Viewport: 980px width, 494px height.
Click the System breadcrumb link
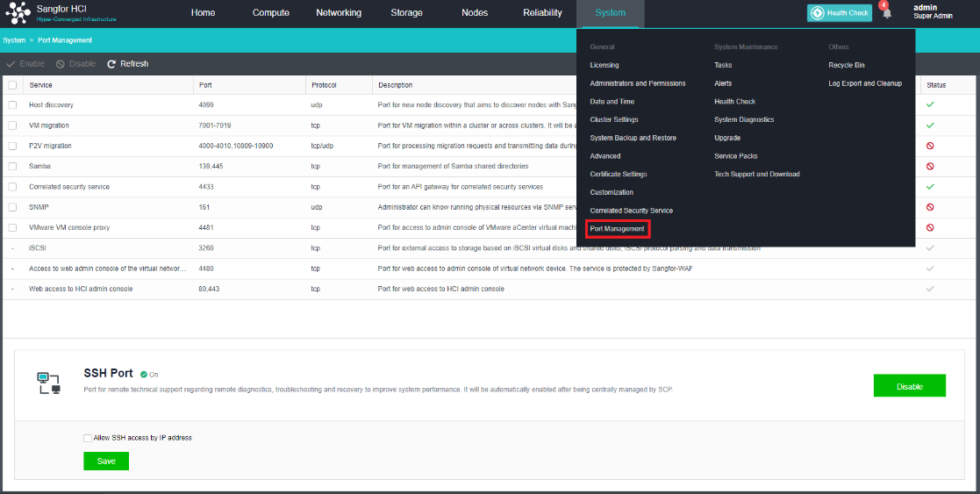14,40
